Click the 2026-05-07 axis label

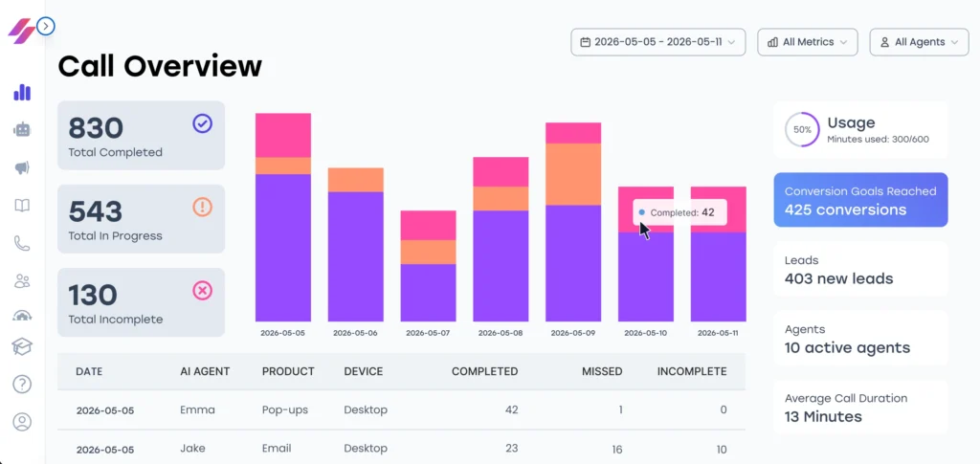[428, 334]
